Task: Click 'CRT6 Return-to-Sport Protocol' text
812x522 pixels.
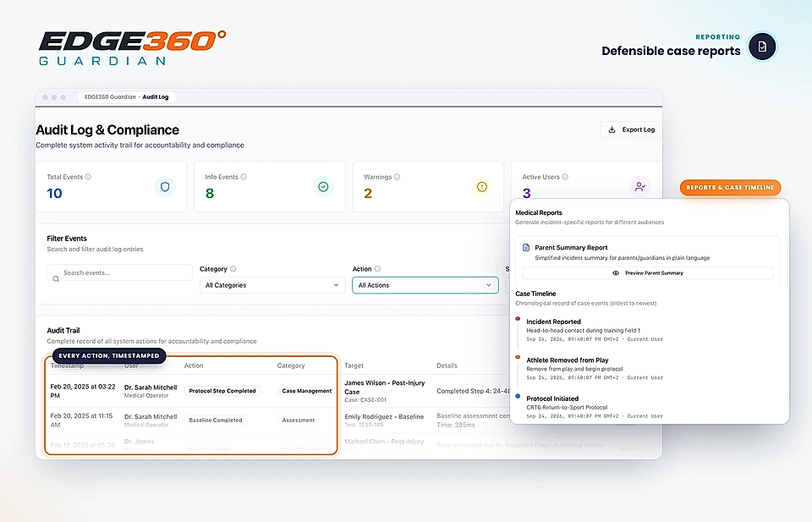Action: point(567,408)
